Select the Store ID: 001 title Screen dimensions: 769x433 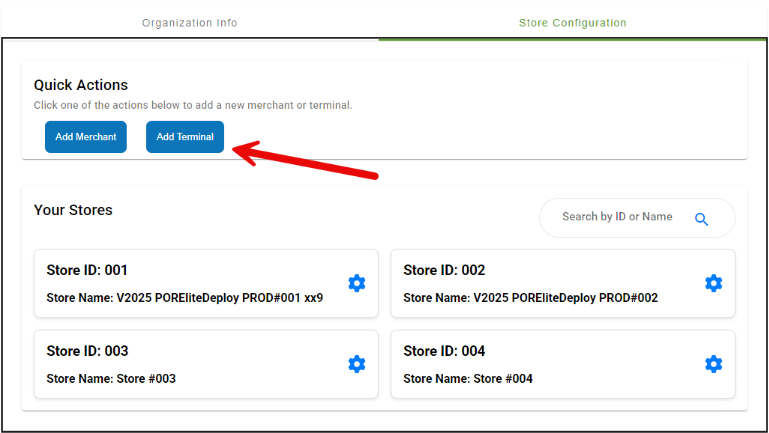coord(87,270)
